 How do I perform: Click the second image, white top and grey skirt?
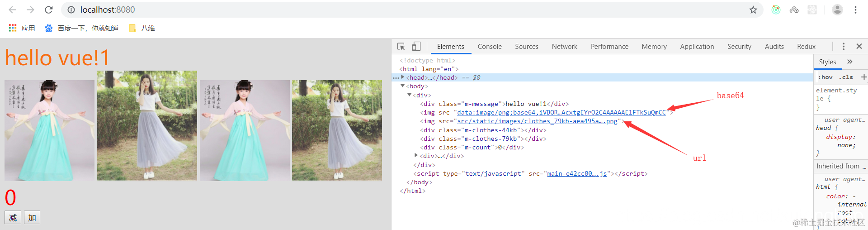pos(147,125)
